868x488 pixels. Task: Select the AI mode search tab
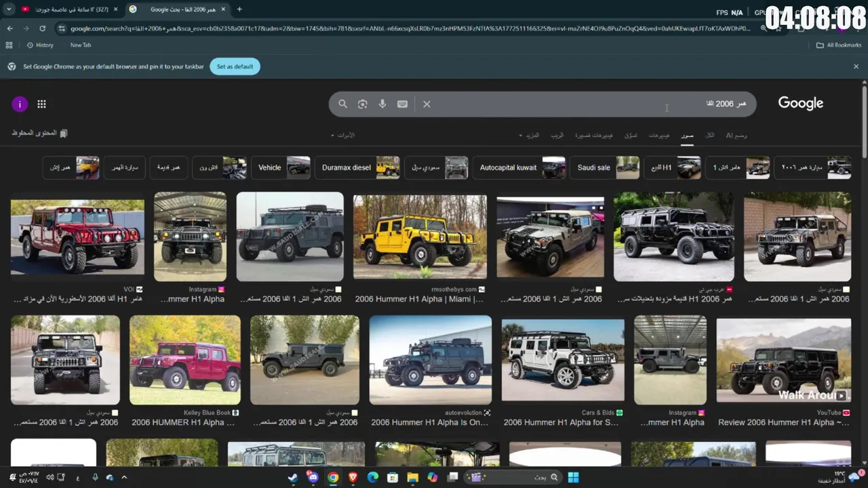[x=736, y=135]
